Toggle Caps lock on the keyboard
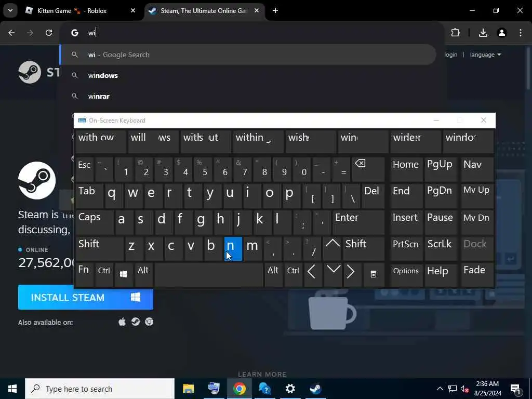Screen dimensions: 532x399 (95, 222)
